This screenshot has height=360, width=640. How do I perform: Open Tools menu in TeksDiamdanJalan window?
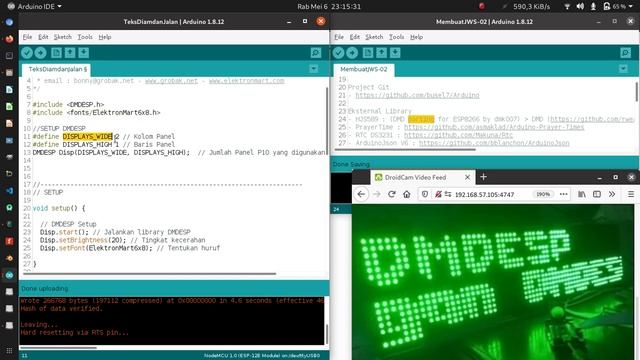click(85, 37)
